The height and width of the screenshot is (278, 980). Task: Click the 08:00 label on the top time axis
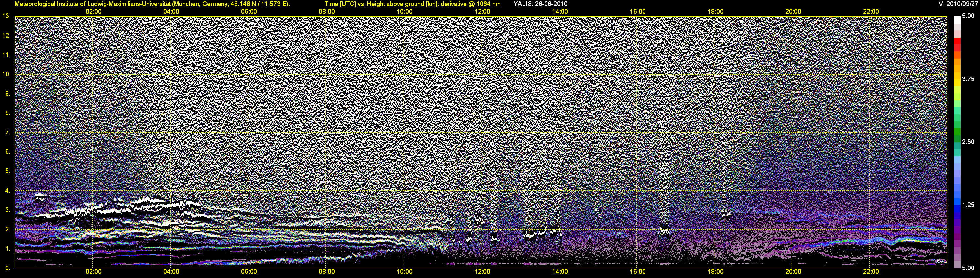pos(327,12)
